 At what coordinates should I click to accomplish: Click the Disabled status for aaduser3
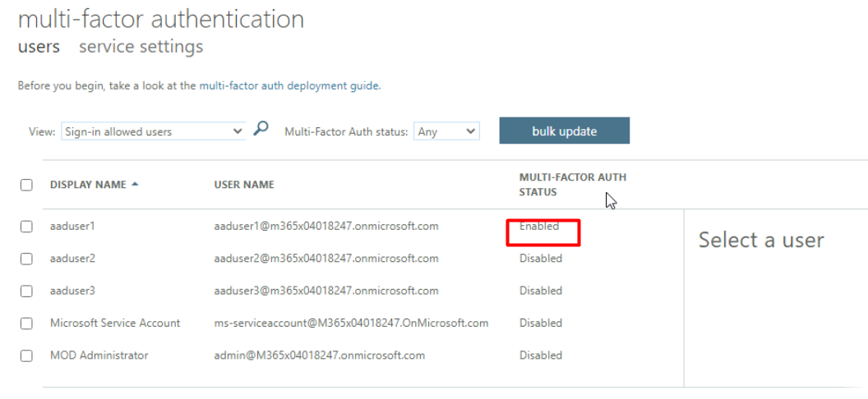coord(541,291)
